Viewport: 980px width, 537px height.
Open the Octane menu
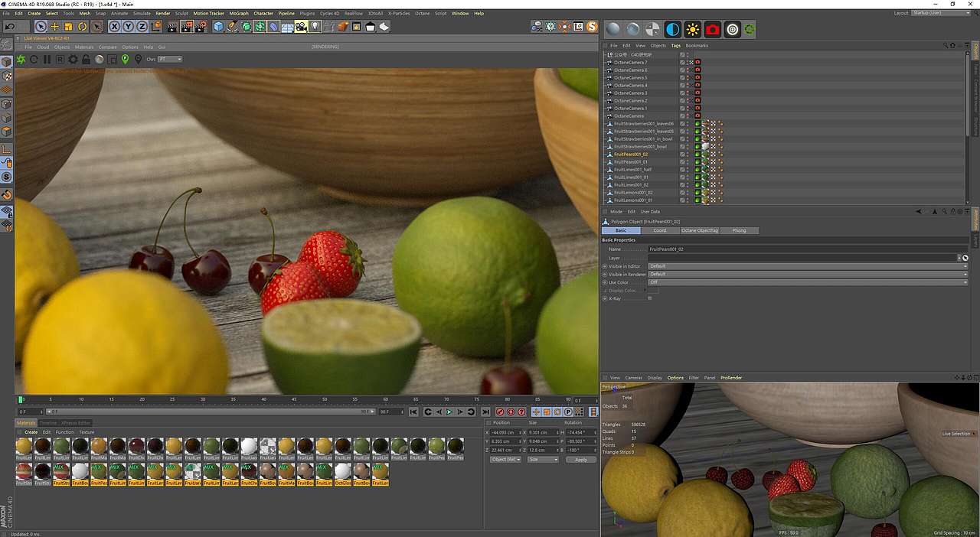point(423,13)
